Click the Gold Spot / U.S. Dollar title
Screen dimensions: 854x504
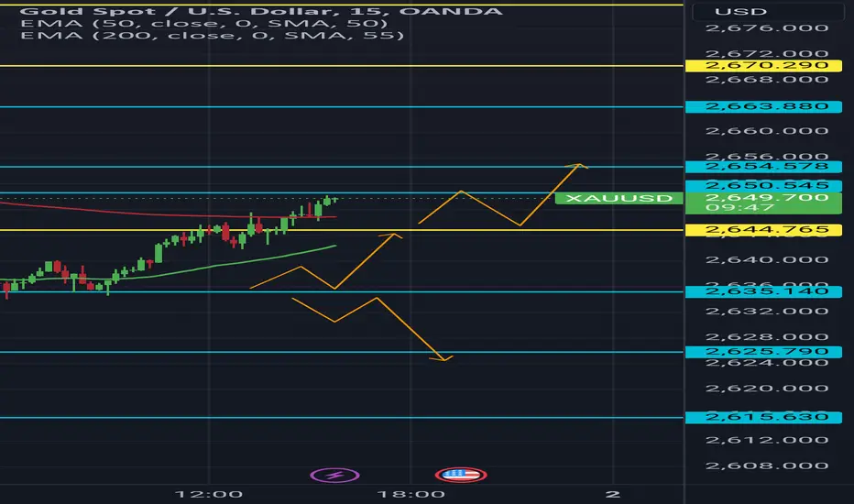261,11
